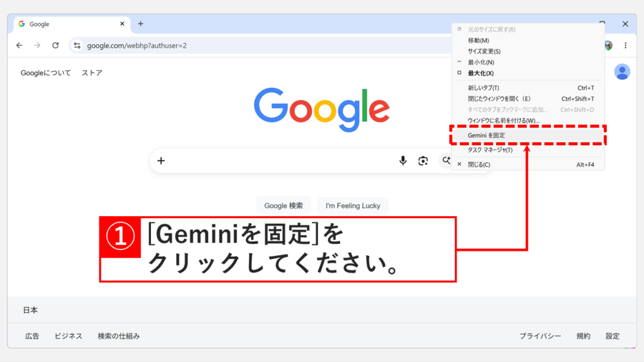644x362 pixels.
Task: Start voice search with microphone icon
Action: pyautogui.click(x=403, y=161)
